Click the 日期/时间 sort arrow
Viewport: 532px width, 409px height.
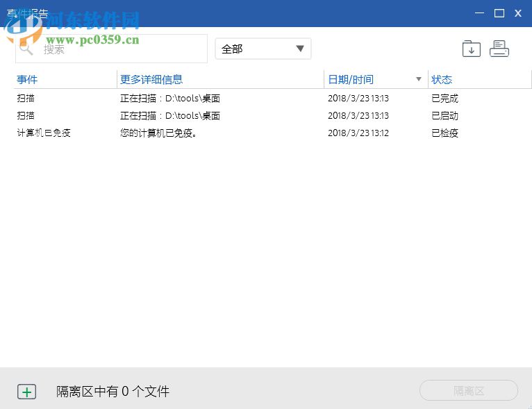click(x=419, y=79)
